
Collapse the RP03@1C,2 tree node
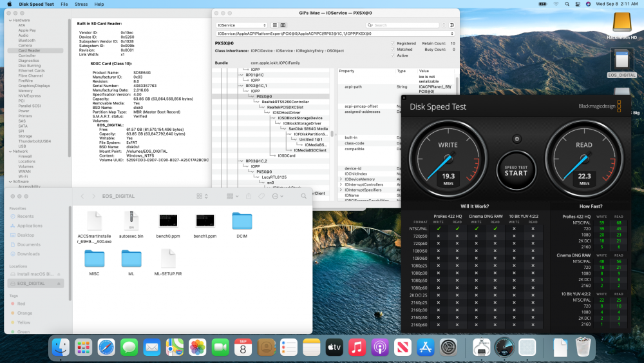(241, 161)
